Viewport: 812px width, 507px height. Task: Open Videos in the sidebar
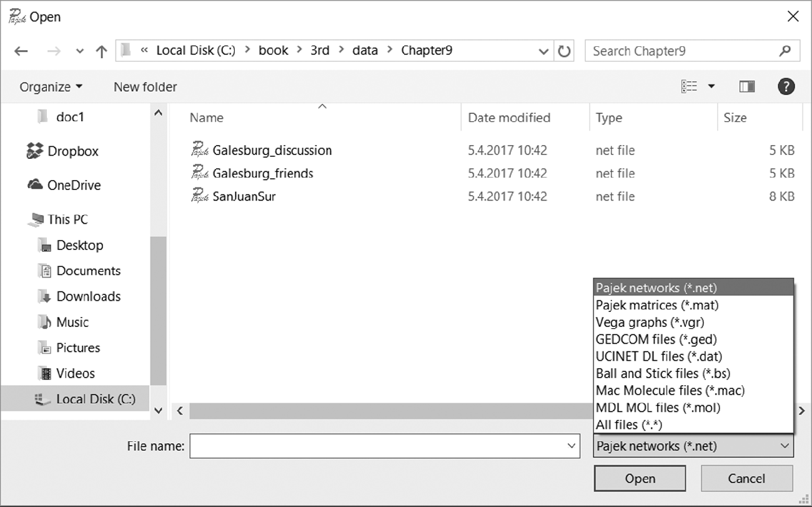click(x=67, y=373)
